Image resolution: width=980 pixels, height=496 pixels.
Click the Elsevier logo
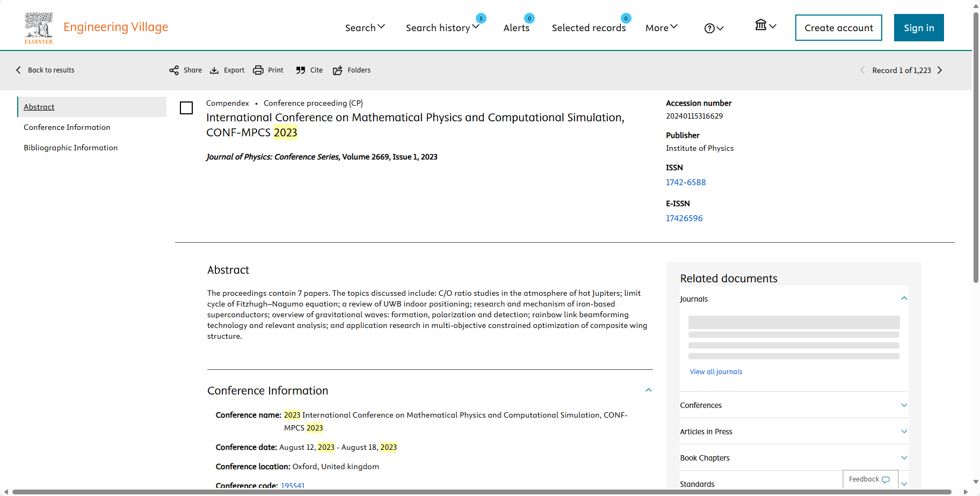click(39, 28)
